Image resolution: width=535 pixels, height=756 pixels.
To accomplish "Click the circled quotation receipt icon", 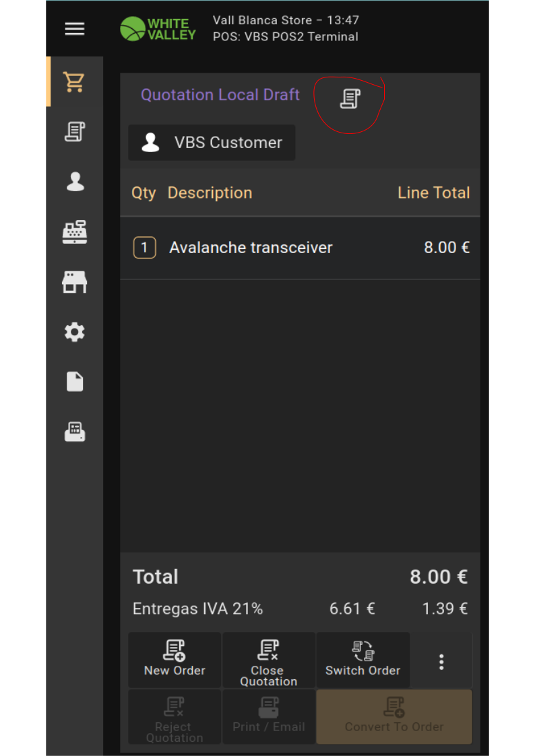I will (350, 99).
